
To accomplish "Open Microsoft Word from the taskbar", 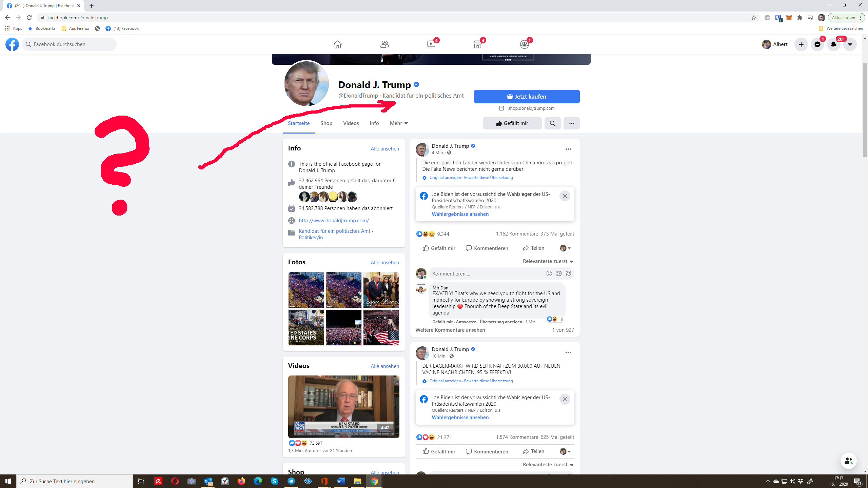I will [x=341, y=481].
